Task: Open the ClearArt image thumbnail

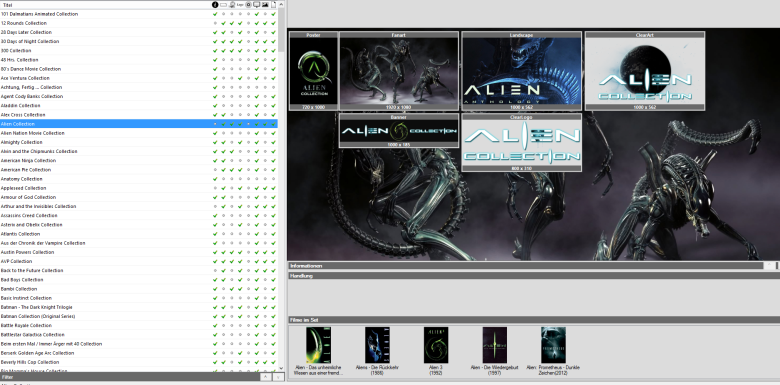Action: coord(645,71)
